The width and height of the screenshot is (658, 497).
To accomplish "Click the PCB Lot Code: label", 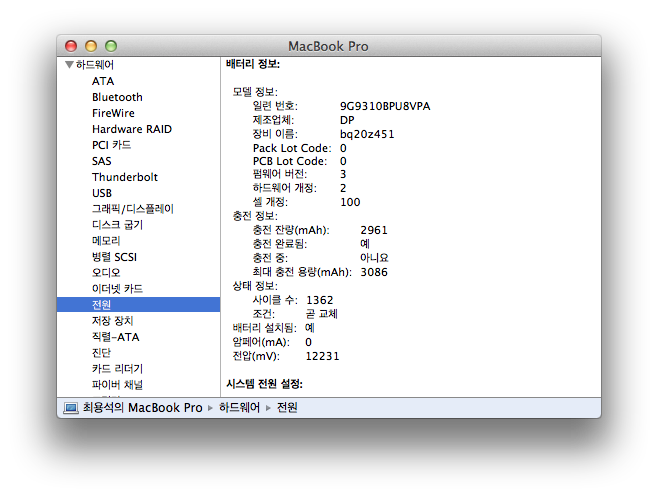I will 290,161.
